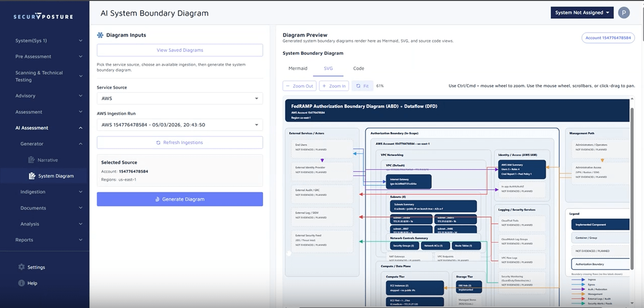The width and height of the screenshot is (644, 308).
Task: Click the AWS IAM Summary node
Action: pos(522,169)
